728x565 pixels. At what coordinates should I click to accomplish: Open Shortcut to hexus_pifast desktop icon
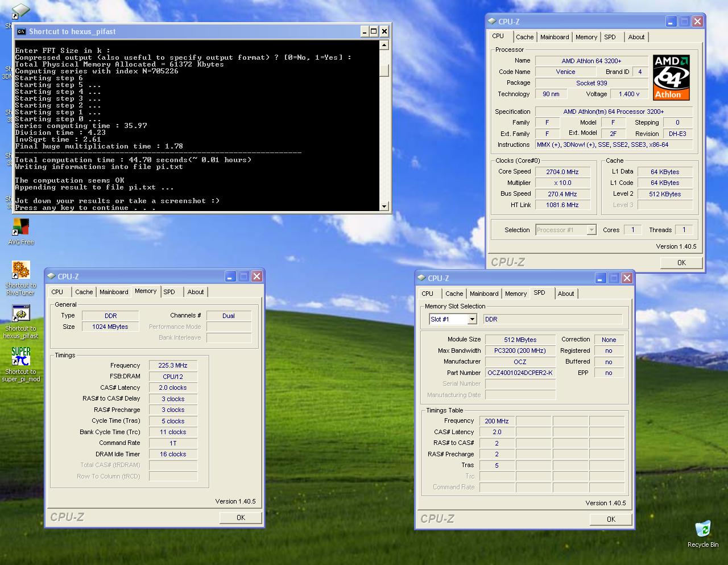(x=20, y=321)
